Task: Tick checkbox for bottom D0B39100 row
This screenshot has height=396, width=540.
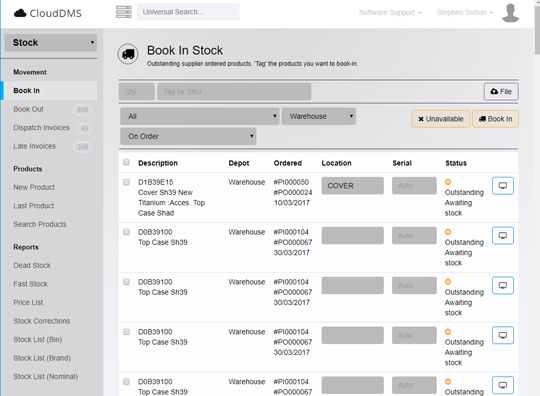Action: [126, 382]
